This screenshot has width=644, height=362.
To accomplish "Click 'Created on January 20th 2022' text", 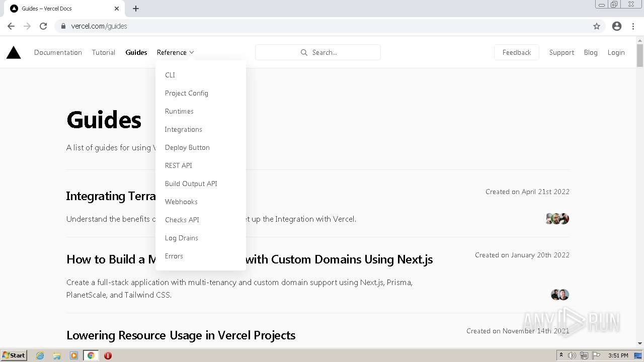I will [x=522, y=255].
